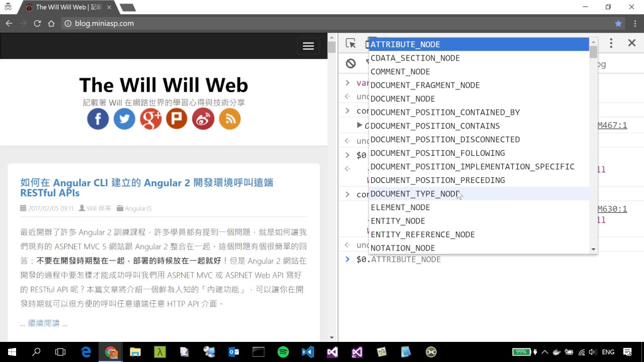Reload the current page
This screenshot has width=644, height=362.
(x=37, y=23)
